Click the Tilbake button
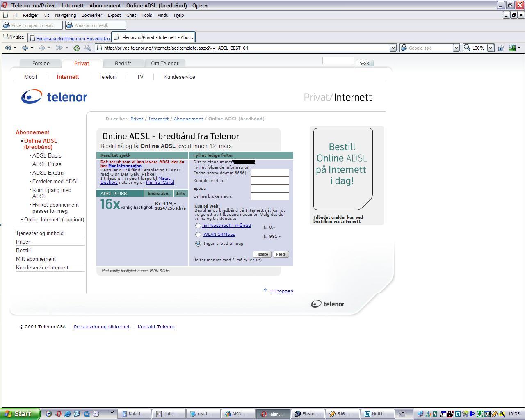 [x=262, y=254]
